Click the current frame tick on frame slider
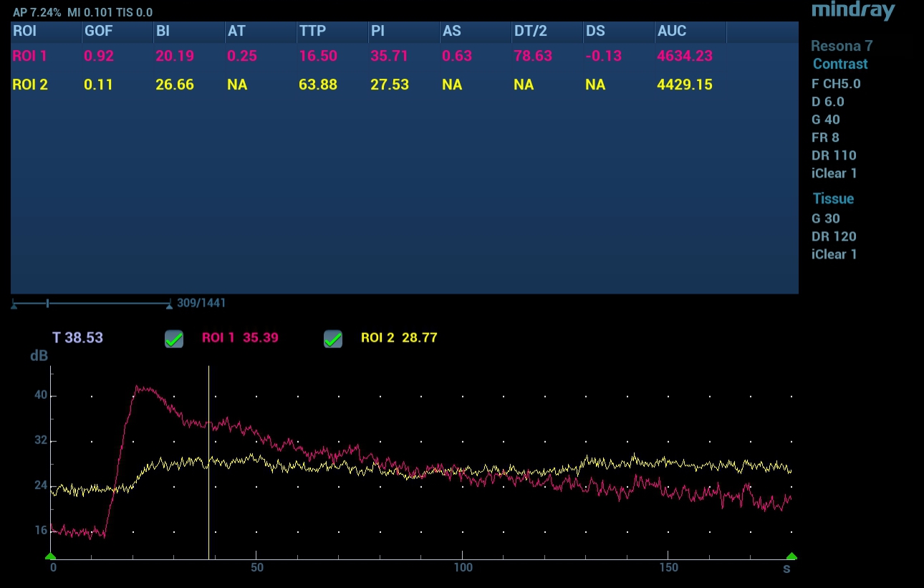 pyautogui.click(x=47, y=304)
